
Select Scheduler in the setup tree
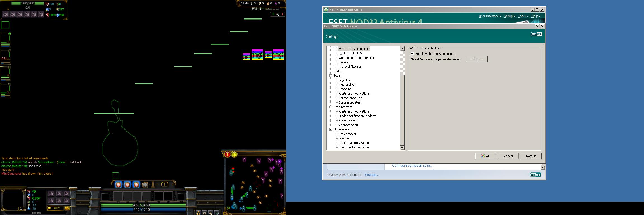[345, 89]
